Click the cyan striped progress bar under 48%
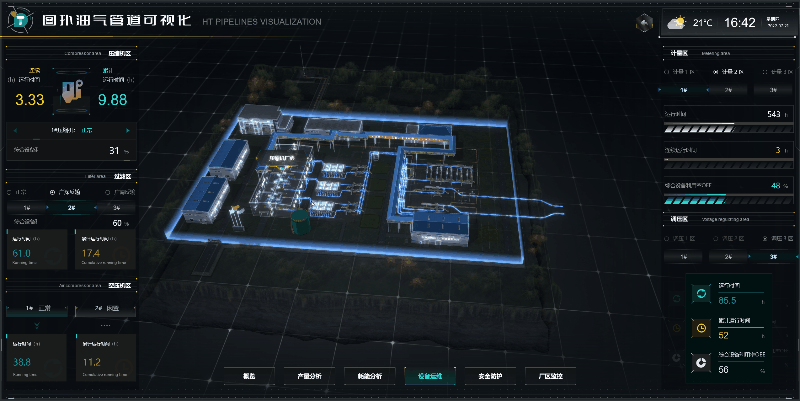The height and width of the screenshot is (401, 800). click(x=728, y=200)
